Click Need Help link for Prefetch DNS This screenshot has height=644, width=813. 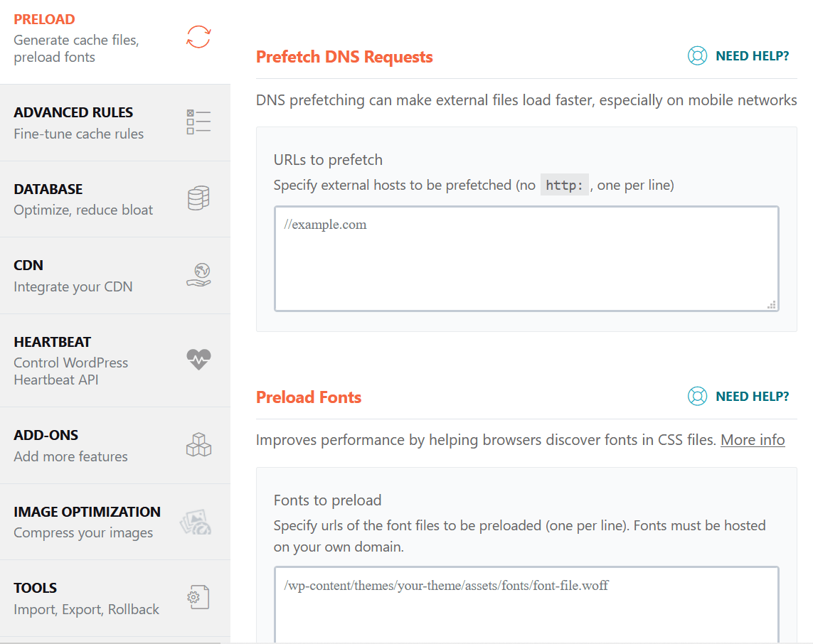point(752,56)
